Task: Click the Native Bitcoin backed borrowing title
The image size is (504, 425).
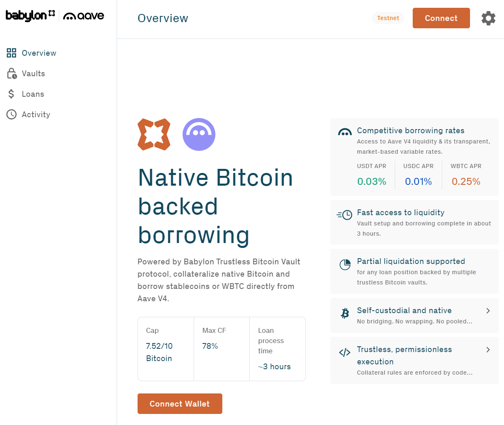Action: (x=215, y=206)
